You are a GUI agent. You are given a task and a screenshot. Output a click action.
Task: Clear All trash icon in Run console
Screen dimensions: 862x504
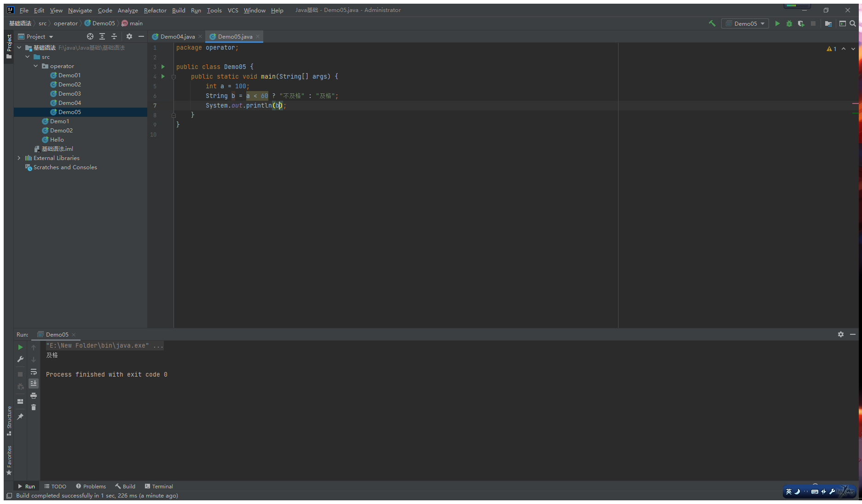[x=34, y=407]
